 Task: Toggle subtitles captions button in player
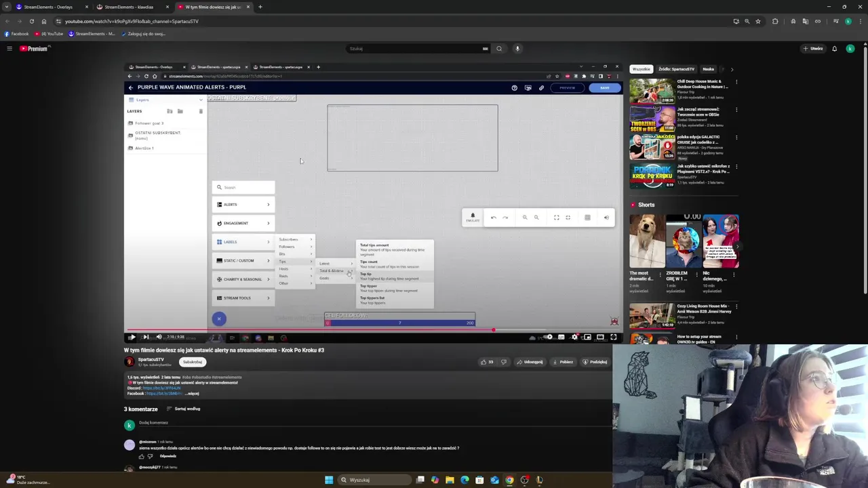[x=561, y=337]
